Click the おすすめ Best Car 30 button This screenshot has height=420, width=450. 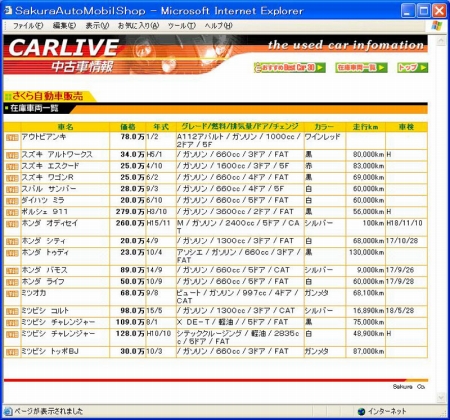pos(289,68)
